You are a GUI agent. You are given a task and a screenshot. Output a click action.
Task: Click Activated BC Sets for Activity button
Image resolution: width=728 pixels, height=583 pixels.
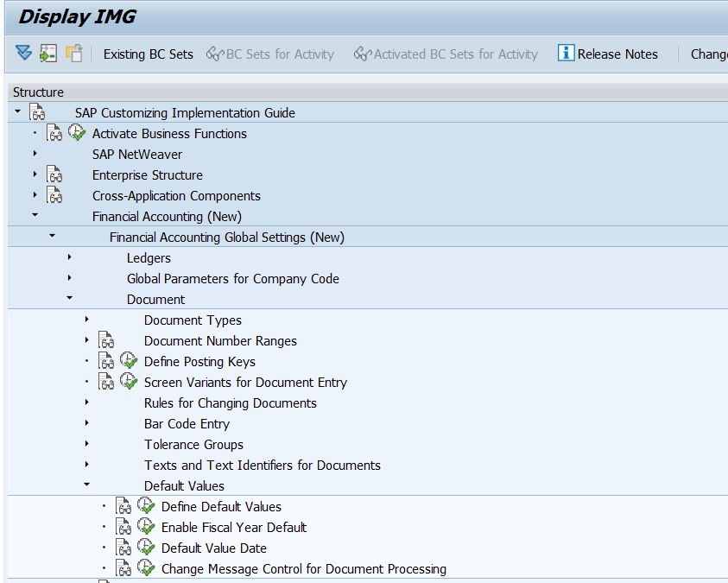point(446,54)
